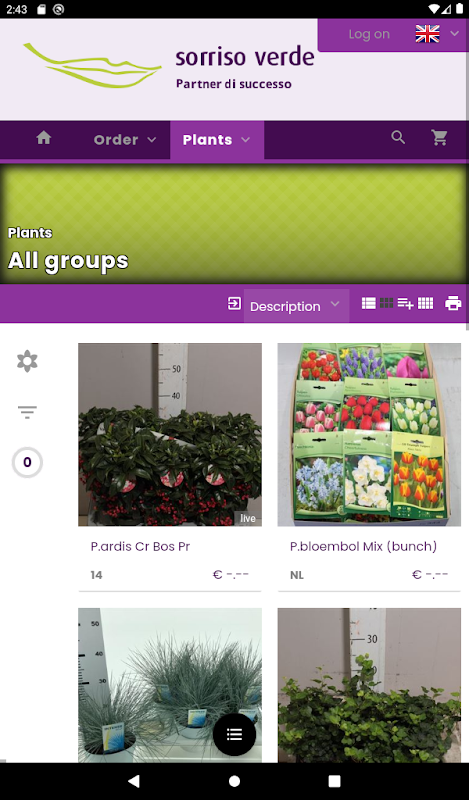
Task: Click the print icon
Action: (x=453, y=303)
